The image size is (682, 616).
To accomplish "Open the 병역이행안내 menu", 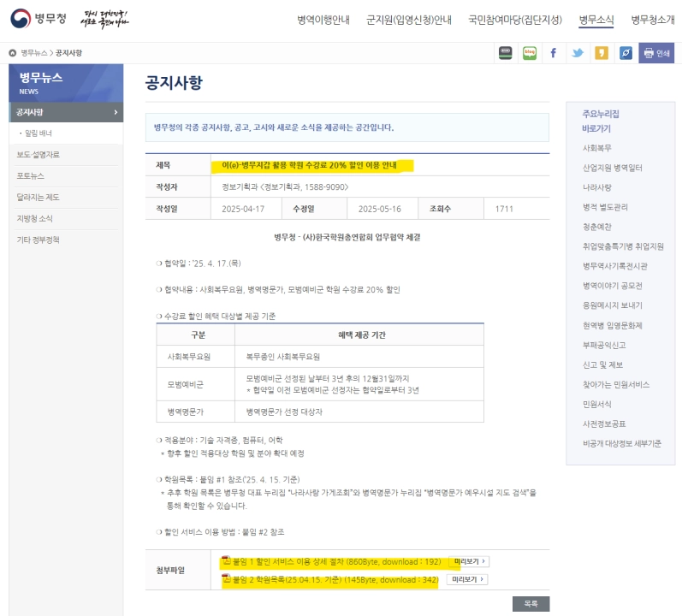I will 323,20.
